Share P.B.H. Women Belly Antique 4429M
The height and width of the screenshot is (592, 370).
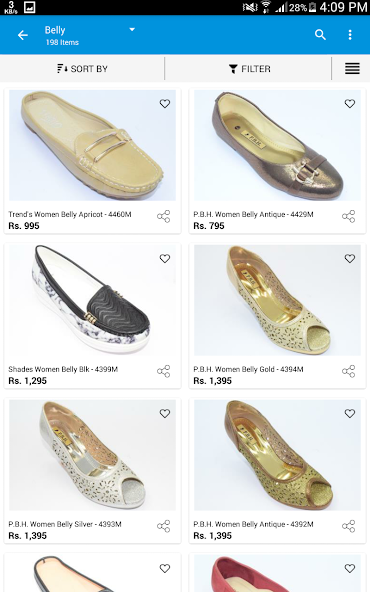point(348,216)
